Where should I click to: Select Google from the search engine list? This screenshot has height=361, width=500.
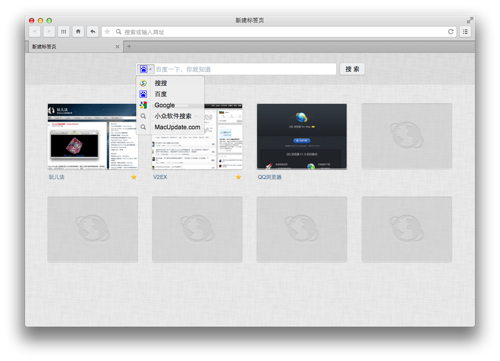170,105
